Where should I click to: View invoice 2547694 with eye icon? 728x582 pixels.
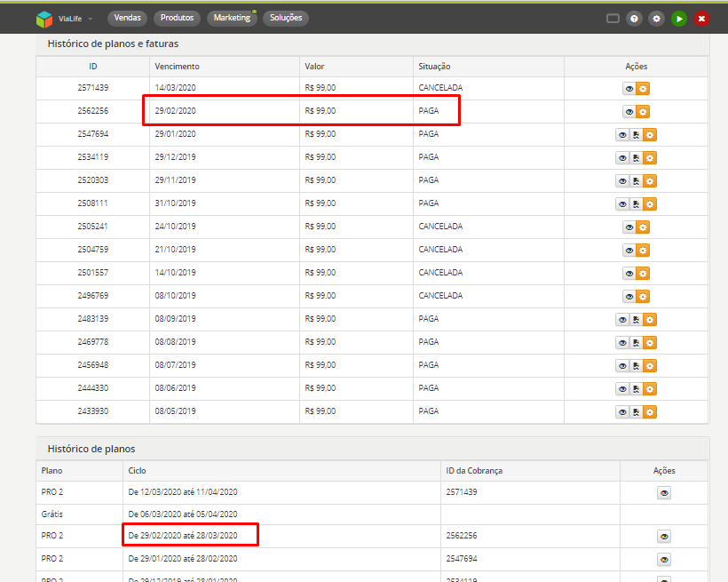622,135
